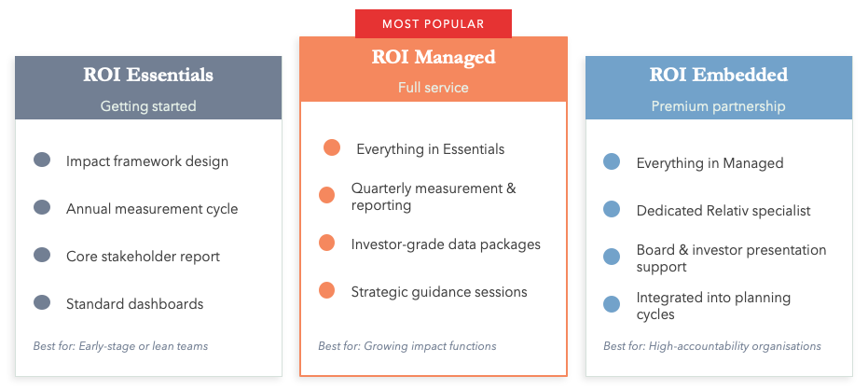Click the blue bullet beside Dedicated Relativ specialist
868x390 pixels.
tap(612, 209)
